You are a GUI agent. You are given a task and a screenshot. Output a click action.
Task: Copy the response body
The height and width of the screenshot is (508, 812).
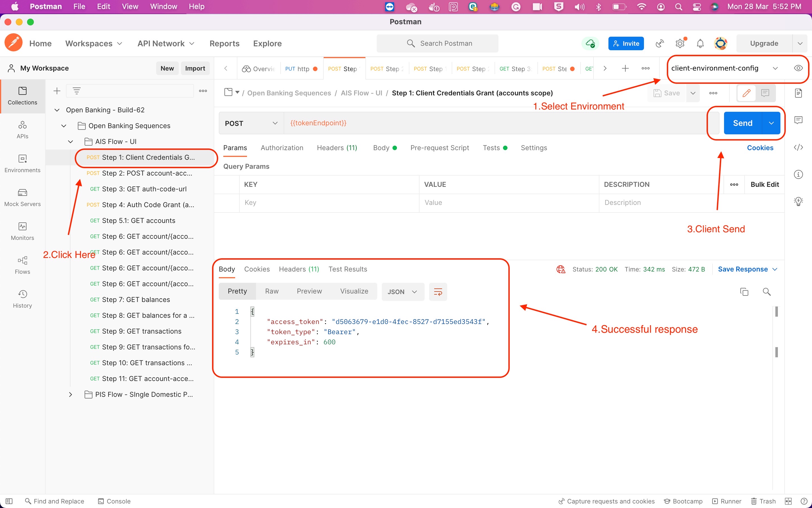(744, 292)
